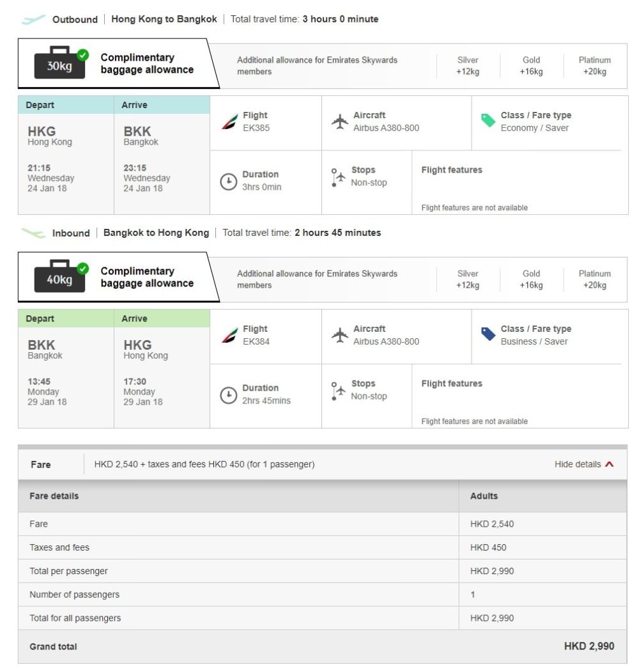This screenshot has height=672, width=639.
Task: Click the Gold +16kg allowance for outbound
Action: pos(531,66)
